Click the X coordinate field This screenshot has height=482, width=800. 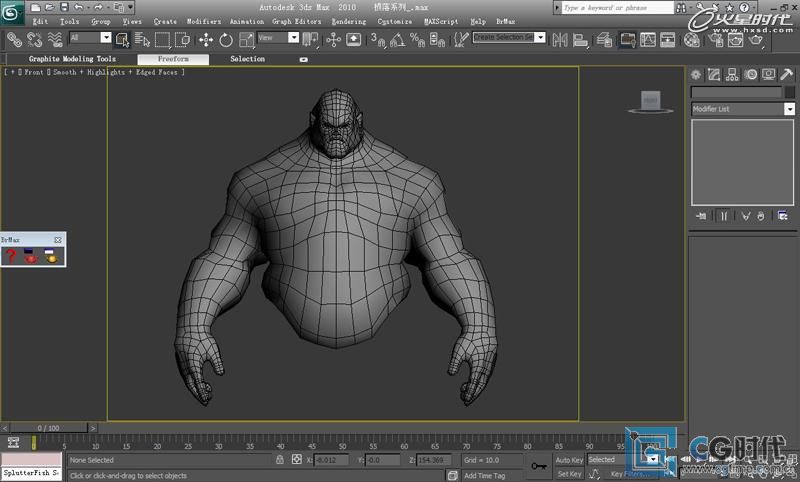click(x=331, y=460)
